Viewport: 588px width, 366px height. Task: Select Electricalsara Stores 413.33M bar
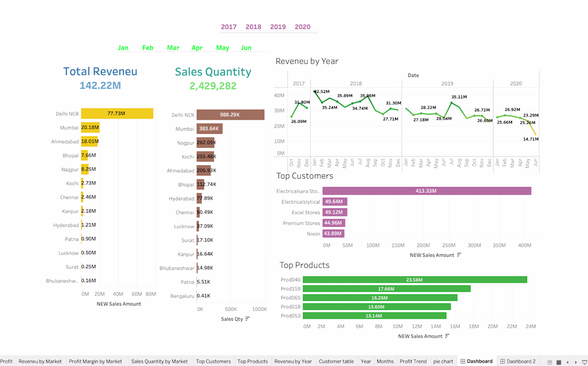(x=427, y=191)
